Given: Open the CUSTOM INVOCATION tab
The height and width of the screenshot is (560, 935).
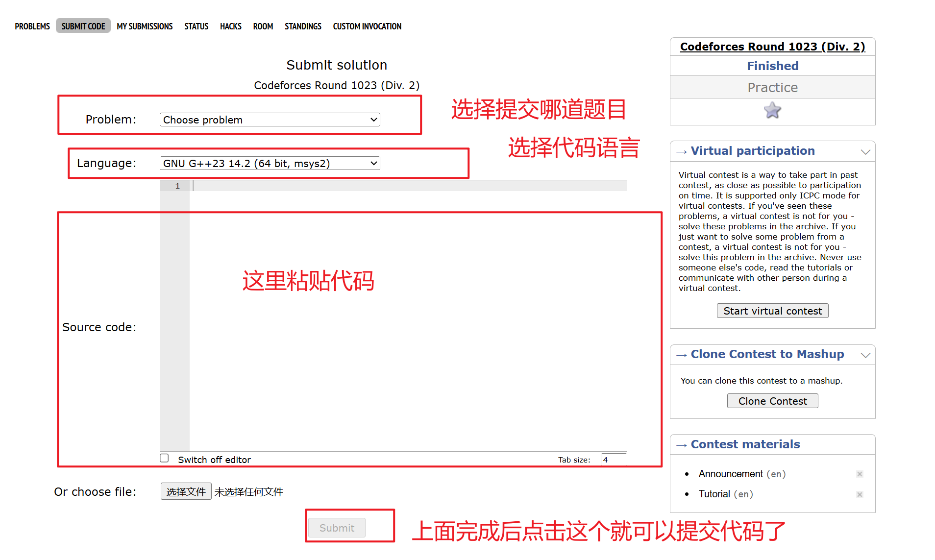Looking at the screenshot, I should [367, 26].
